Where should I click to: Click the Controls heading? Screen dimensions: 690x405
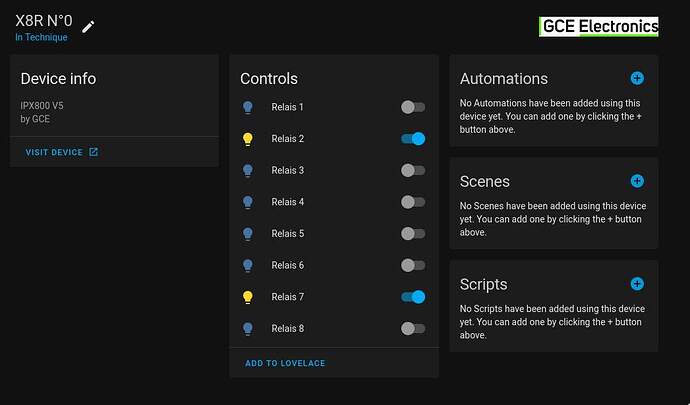click(269, 79)
